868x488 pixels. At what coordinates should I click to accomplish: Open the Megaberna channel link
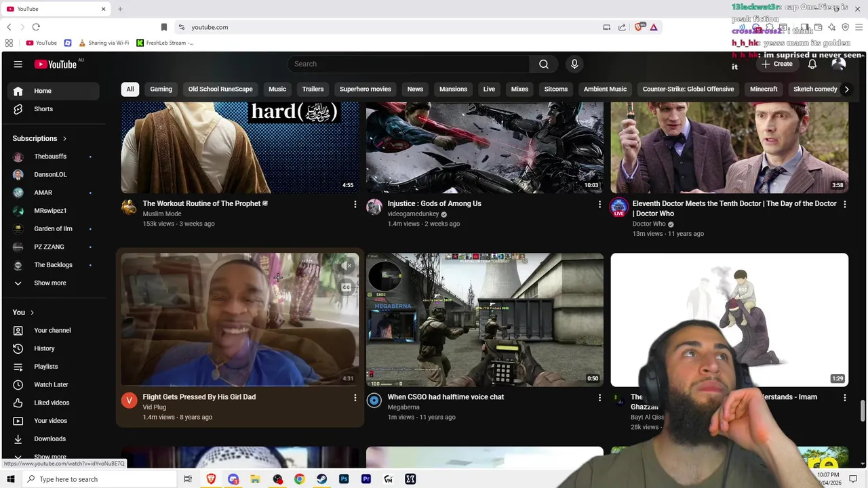[x=403, y=407]
